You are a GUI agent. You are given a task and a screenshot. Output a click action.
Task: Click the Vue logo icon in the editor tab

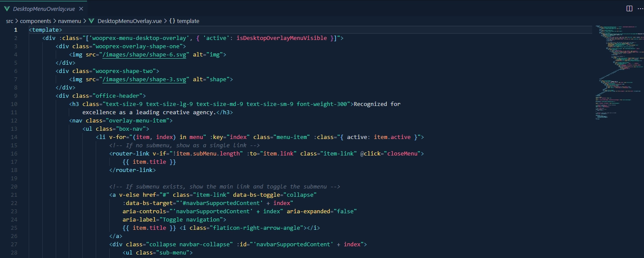(7, 9)
